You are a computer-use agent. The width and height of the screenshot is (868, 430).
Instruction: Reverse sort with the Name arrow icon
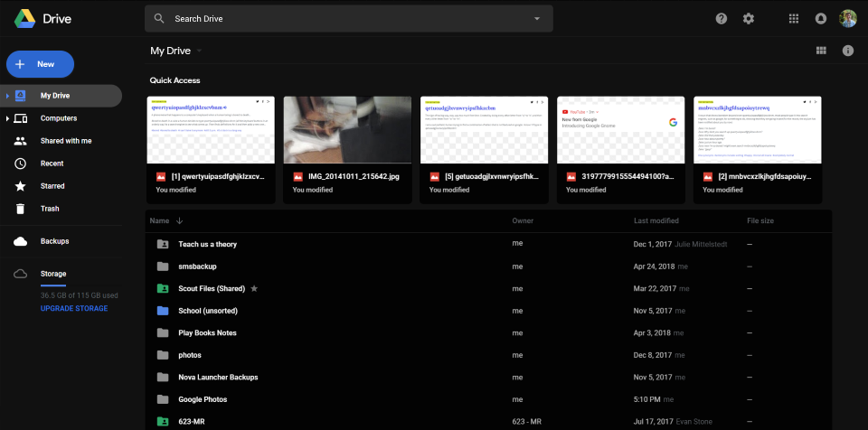[x=179, y=220]
